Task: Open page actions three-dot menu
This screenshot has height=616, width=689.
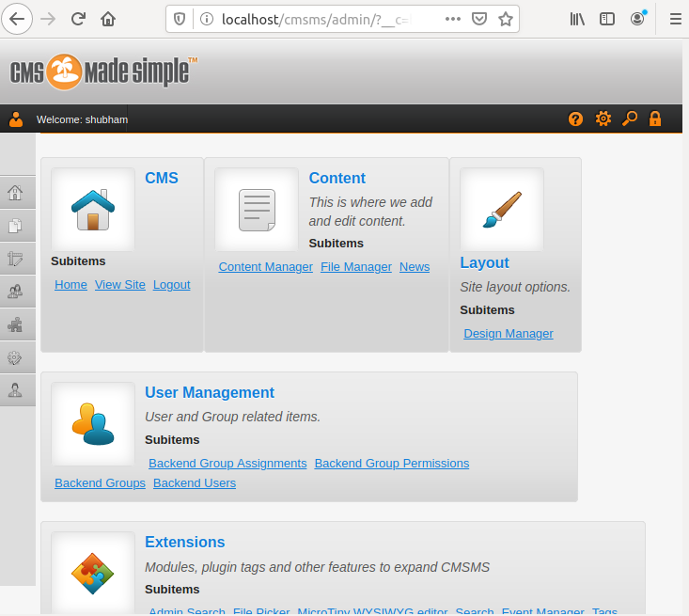Action: click(x=452, y=19)
